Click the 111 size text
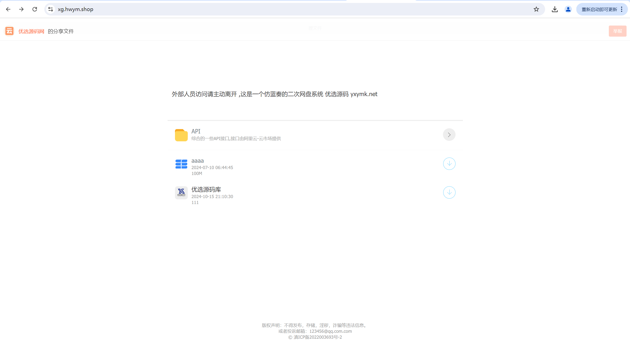This screenshot has height=364, width=630. tap(195, 203)
